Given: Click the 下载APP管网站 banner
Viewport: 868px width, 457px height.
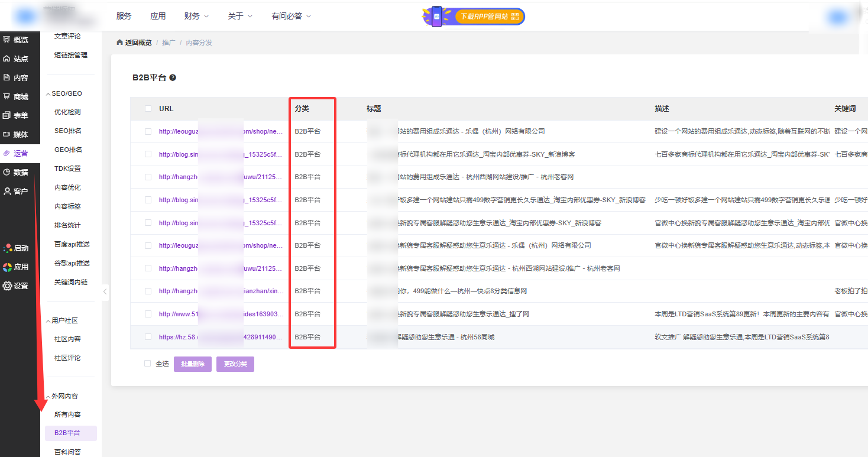Looking at the screenshot, I should tap(474, 17).
